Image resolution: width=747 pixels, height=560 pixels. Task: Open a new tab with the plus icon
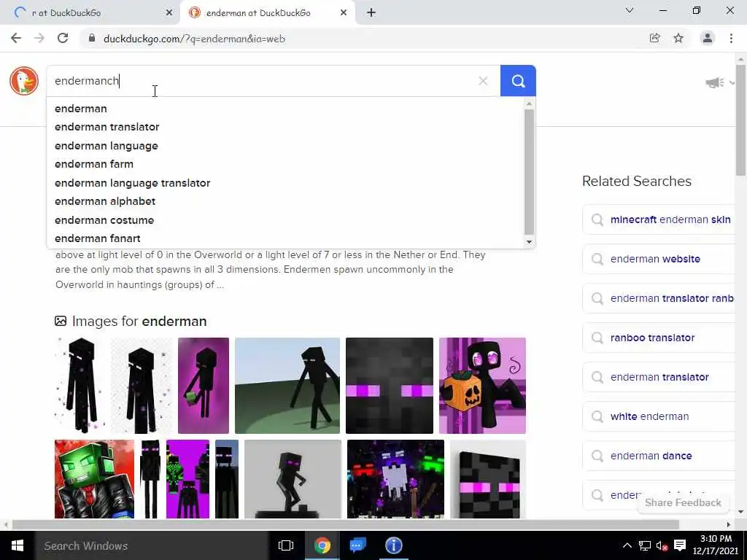pos(371,13)
